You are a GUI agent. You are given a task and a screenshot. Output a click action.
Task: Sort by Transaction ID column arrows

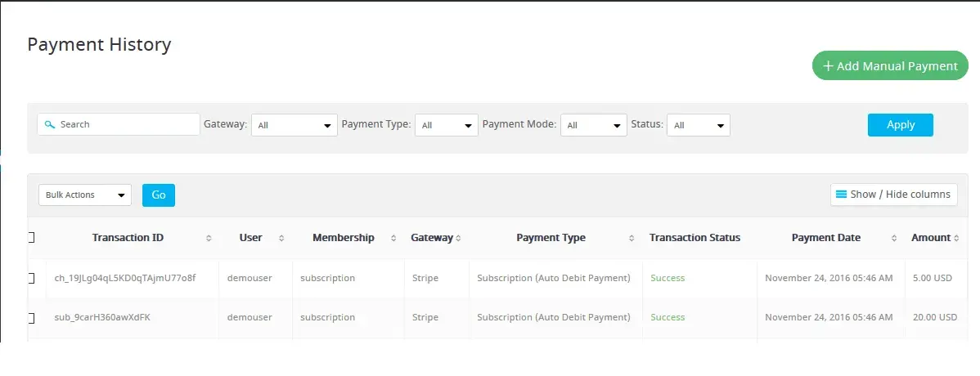[x=209, y=238]
